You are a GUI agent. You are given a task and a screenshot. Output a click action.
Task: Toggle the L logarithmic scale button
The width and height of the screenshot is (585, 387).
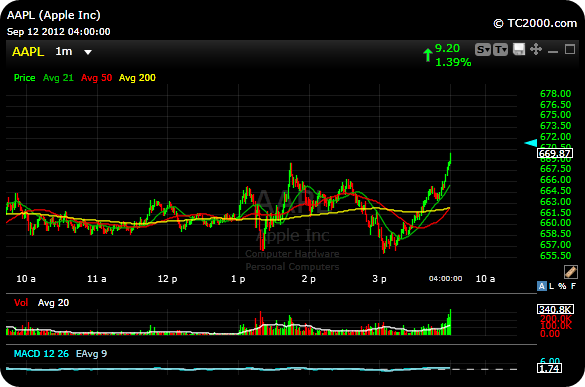pos(551,286)
